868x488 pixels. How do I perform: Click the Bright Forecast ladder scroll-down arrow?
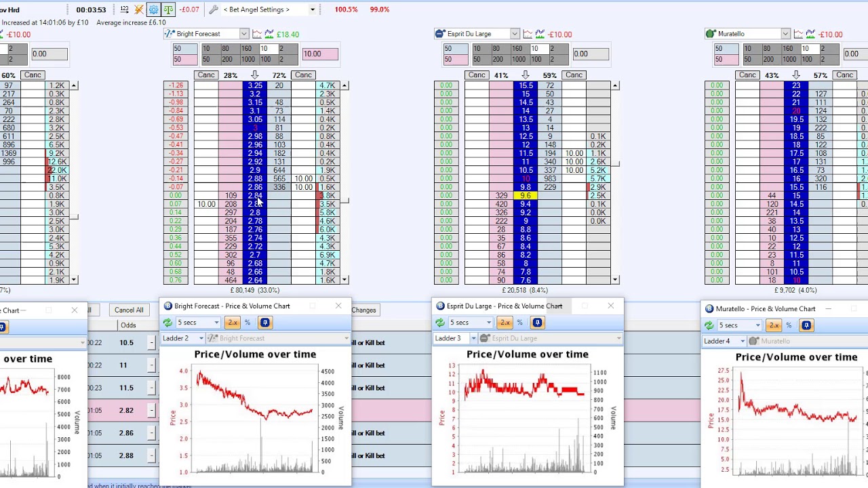(344, 280)
